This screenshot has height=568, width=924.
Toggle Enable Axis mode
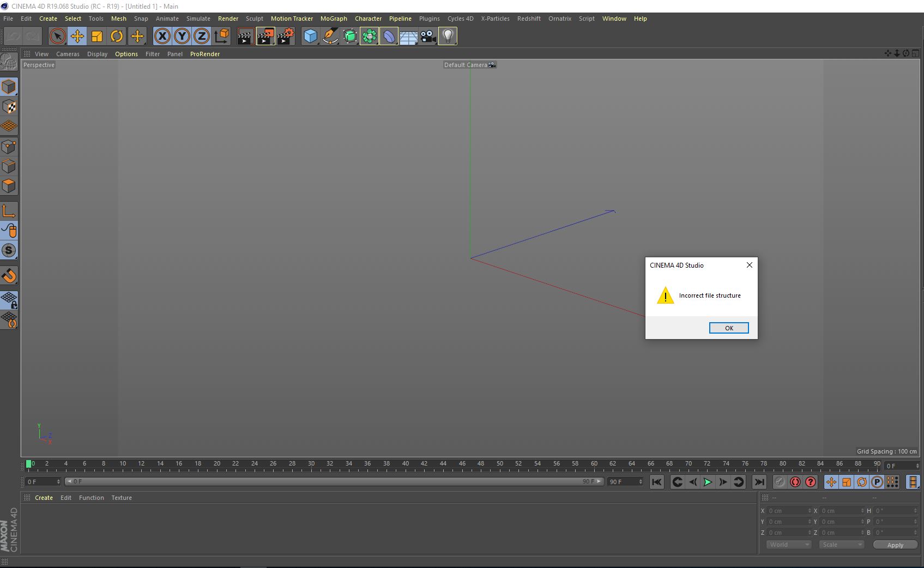(9, 211)
